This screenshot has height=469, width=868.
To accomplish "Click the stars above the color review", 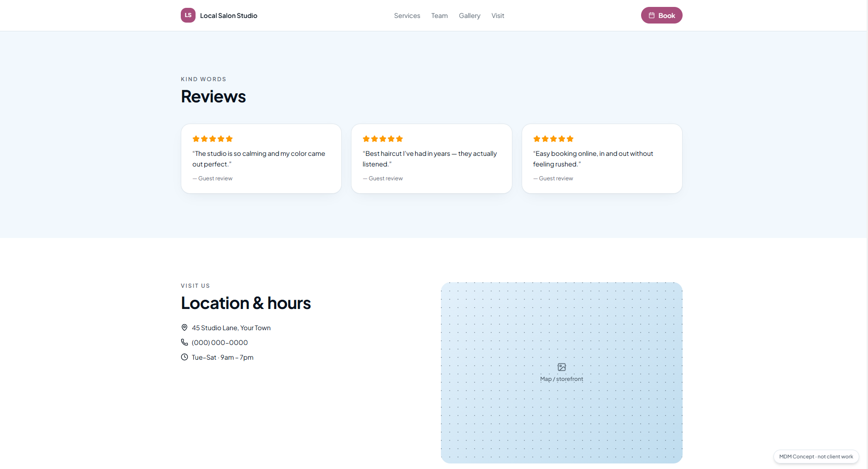I will (x=213, y=139).
